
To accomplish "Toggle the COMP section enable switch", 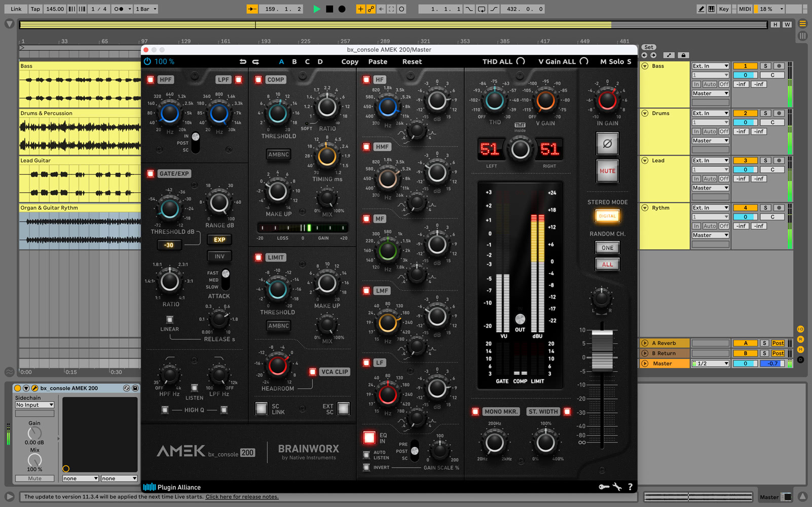I will pyautogui.click(x=259, y=80).
